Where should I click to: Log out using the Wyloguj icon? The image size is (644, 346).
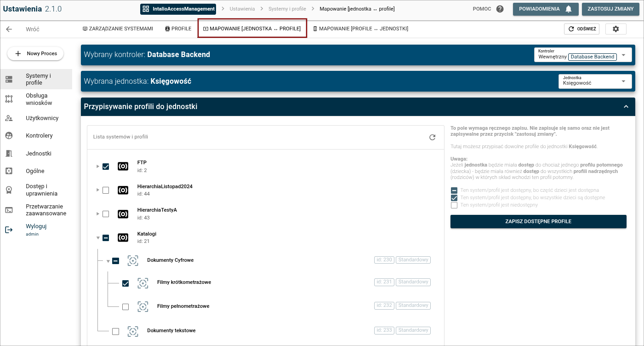(9, 230)
